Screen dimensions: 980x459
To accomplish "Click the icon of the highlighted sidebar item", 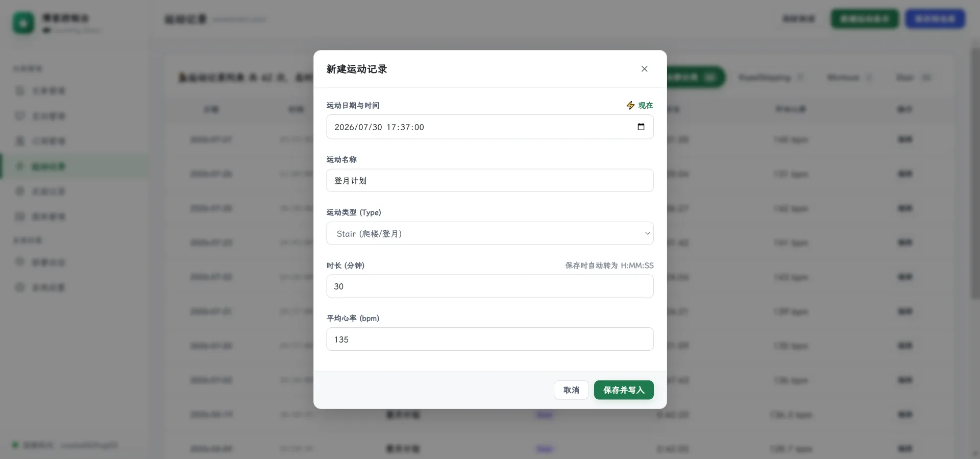I will (x=20, y=166).
